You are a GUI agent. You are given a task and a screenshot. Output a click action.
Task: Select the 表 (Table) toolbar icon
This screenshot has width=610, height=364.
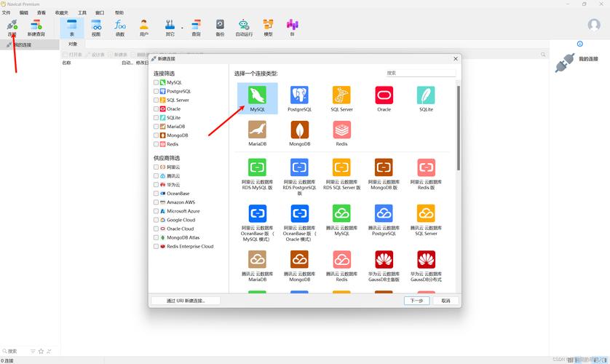(x=71, y=28)
